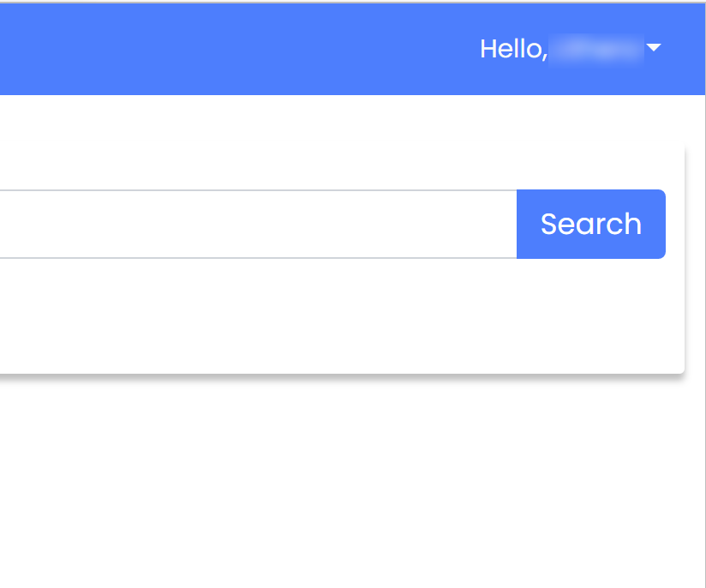Expand the user menu caret arrow
Image resolution: width=706 pixels, height=588 pixels.
654,47
